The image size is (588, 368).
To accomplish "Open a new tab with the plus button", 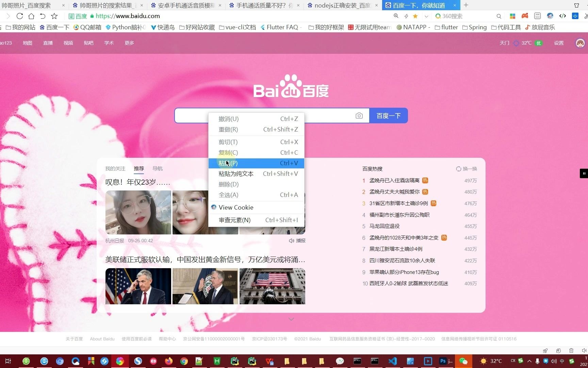I will (x=466, y=5).
